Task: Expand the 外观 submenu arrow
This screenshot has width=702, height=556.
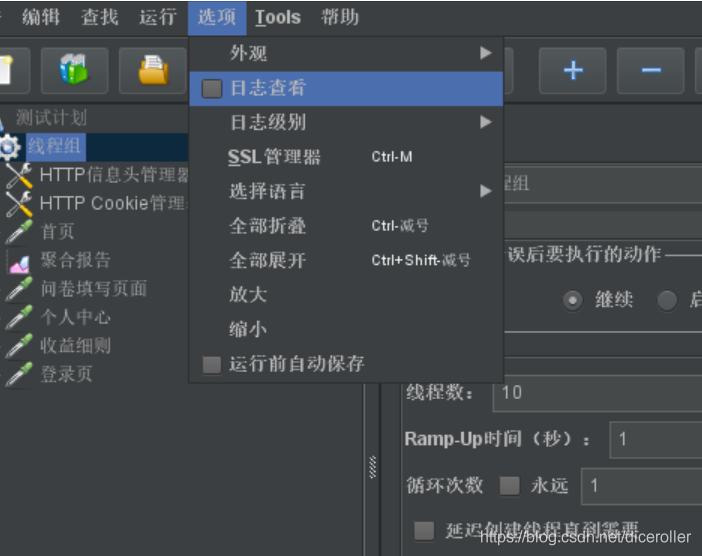Action: [x=485, y=53]
